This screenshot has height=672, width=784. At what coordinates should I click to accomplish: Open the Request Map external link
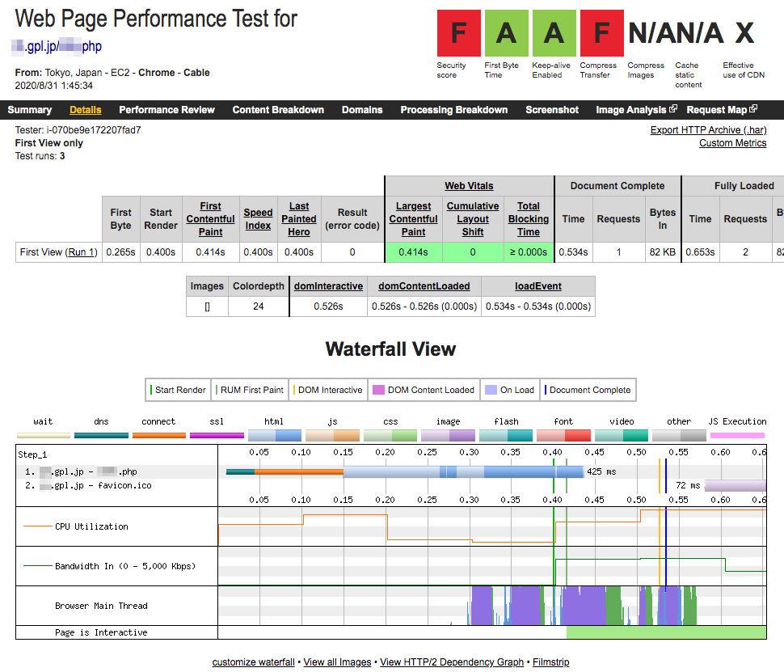722,110
